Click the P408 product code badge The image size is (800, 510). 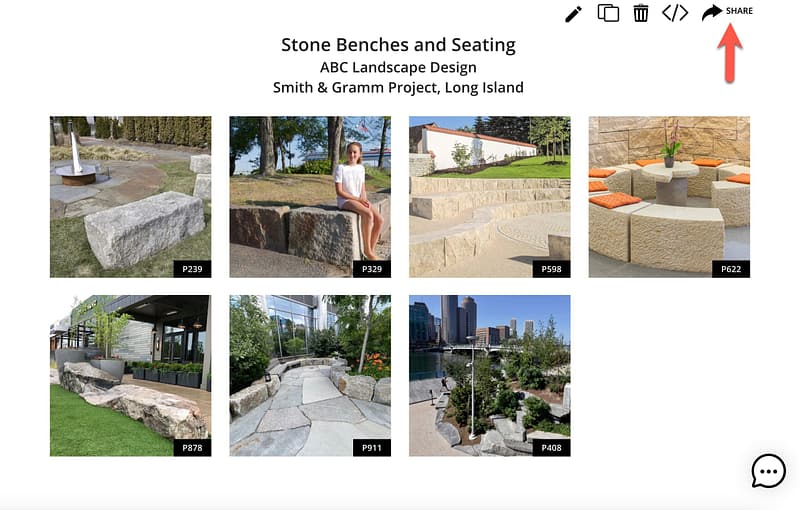550,448
